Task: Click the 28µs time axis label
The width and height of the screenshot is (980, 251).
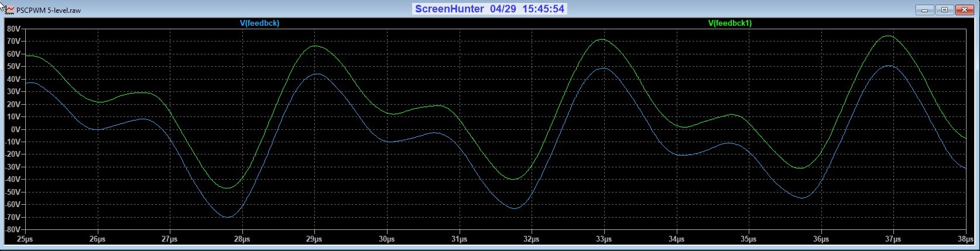Action: click(242, 239)
